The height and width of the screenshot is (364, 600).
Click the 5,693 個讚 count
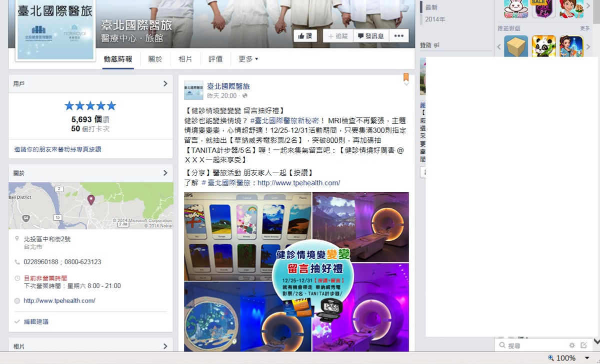click(90, 120)
